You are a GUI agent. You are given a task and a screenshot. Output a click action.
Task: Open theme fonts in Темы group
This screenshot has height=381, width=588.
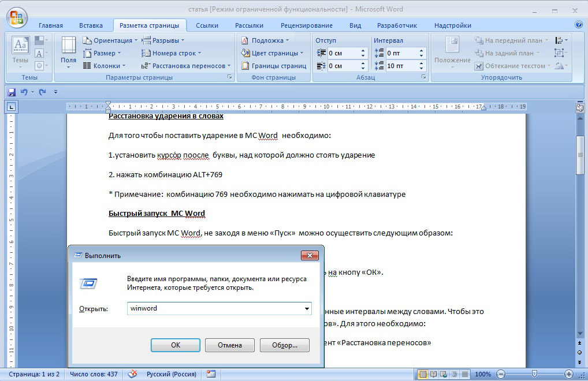41,53
